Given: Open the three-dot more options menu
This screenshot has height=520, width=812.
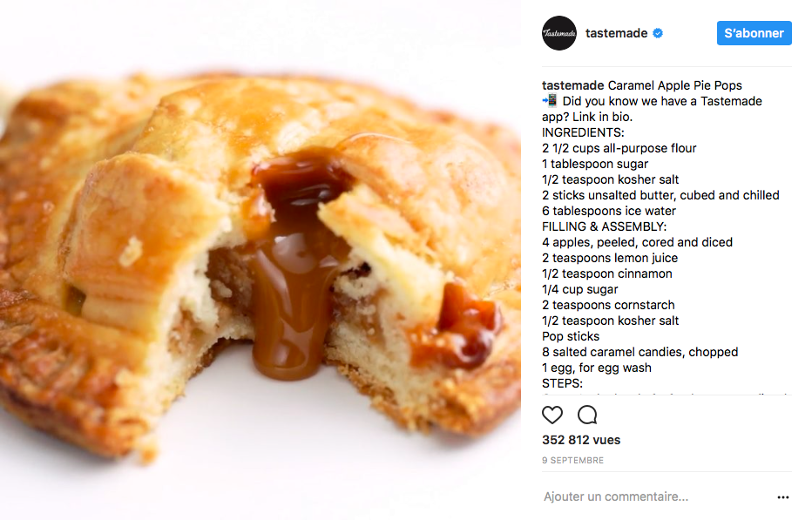Looking at the screenshot, I should [783, 497].
